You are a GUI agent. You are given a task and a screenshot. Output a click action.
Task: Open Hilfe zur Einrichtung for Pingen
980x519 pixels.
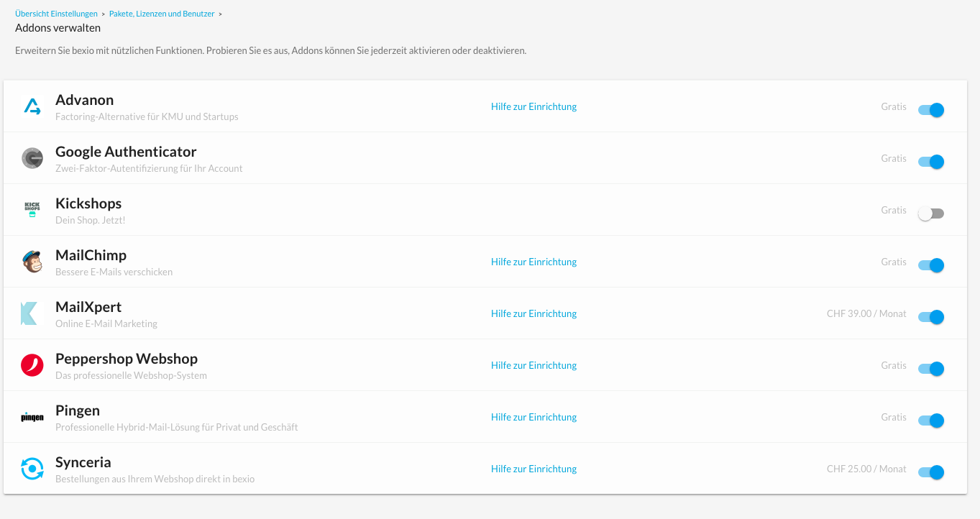point(533,417)
